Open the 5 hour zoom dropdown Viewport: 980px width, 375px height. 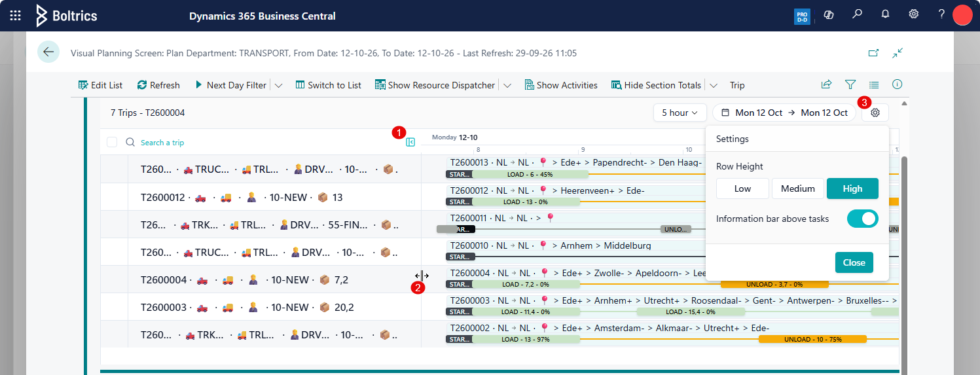click(680, 113)
